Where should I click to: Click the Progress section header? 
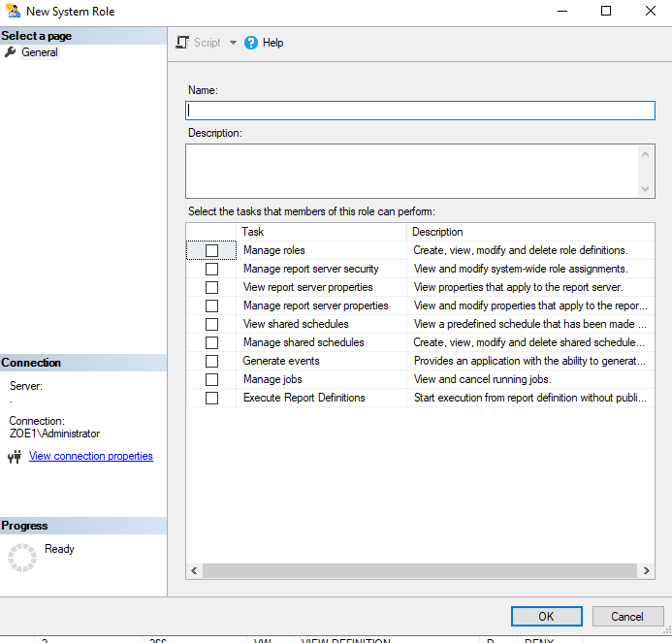click(x=83, y=526)
